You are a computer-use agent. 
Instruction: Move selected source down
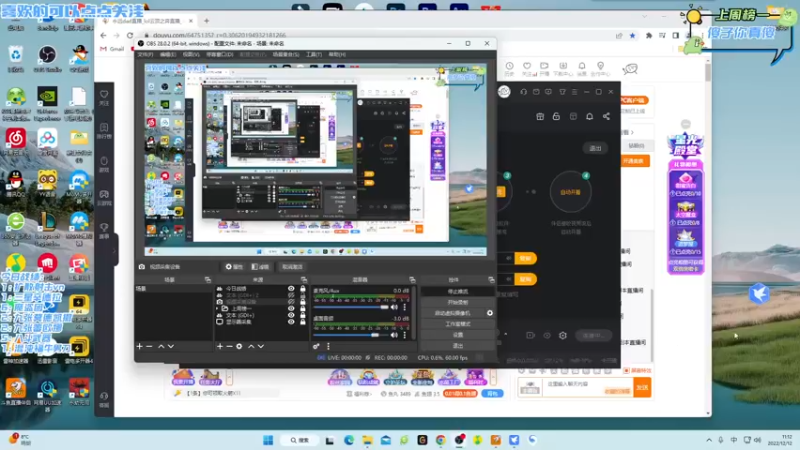261,346
